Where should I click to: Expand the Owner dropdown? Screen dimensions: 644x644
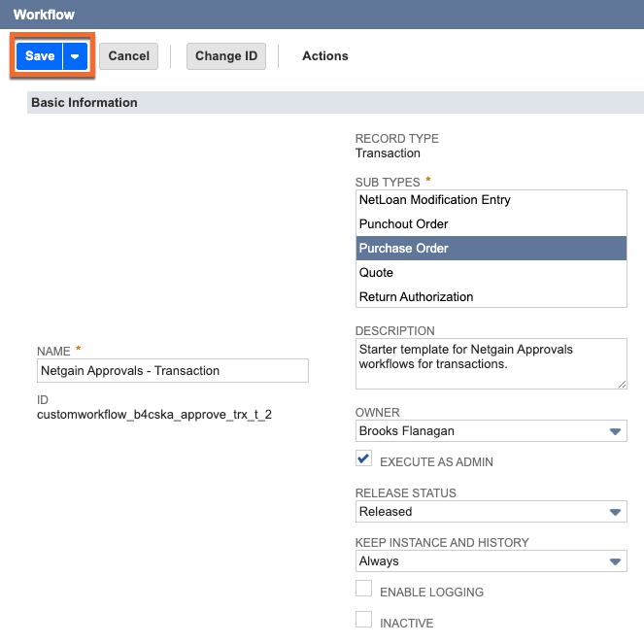coord(491,431)
